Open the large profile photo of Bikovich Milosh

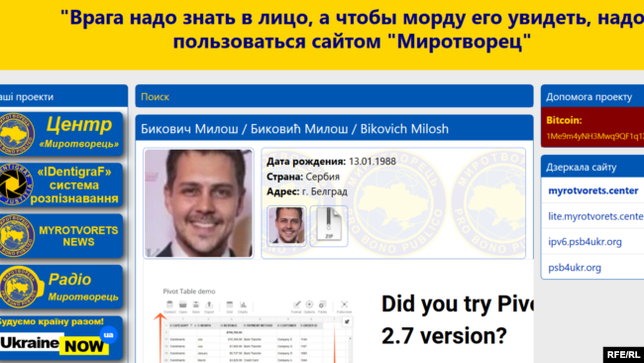click(198, 203)
